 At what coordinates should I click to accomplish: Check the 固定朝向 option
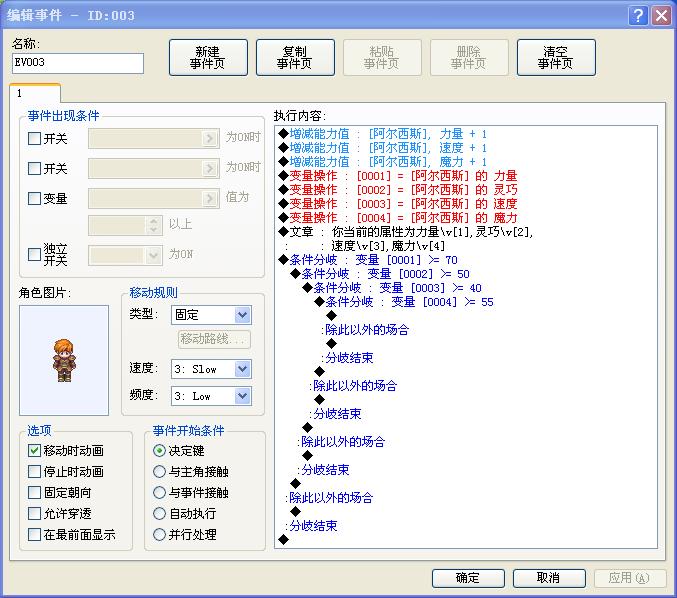[34, 493]
